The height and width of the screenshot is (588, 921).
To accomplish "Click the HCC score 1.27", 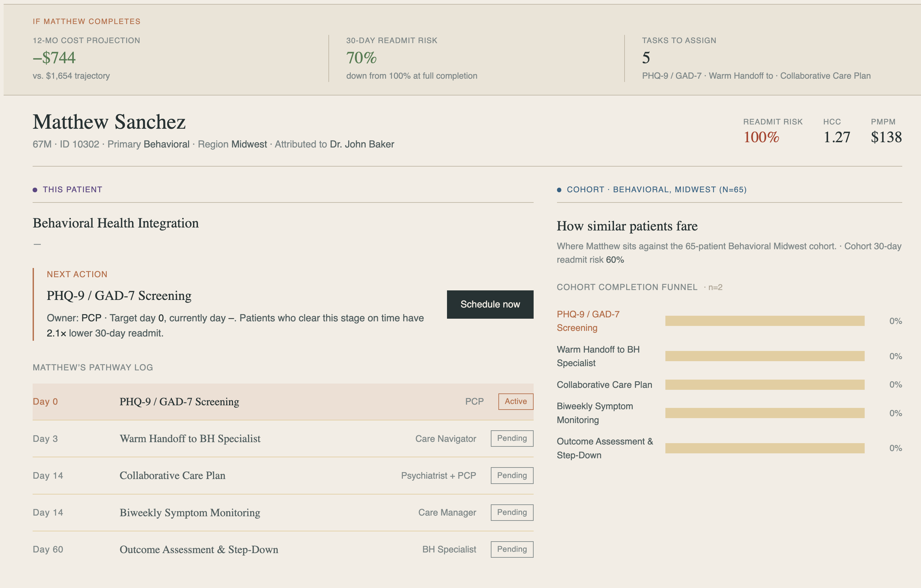I will (x=836, y=137).
